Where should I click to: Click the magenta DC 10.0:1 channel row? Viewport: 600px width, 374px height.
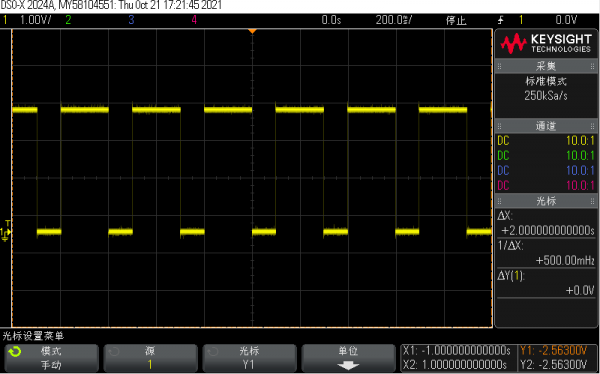(x=546, y=186)
